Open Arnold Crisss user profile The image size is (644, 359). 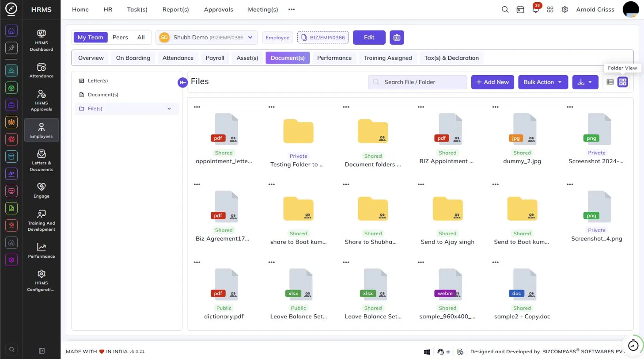pyautogui.click(x=595, y=9)
